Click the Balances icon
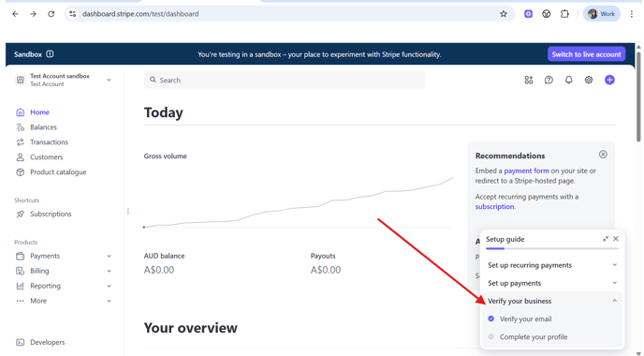The width and height of the screenshot is (644, 356). [x=21, y=127]
